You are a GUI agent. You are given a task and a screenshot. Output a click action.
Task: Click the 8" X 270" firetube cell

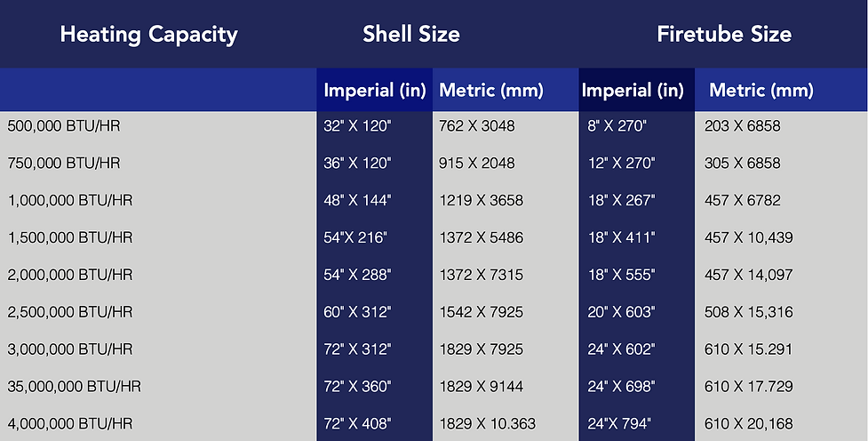pos(617,125)
